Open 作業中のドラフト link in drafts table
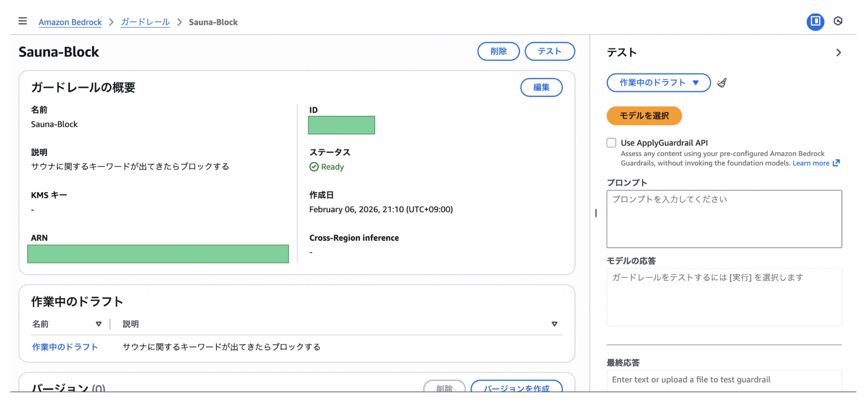This screenshot has height=403, width=868. pos(65,347)
